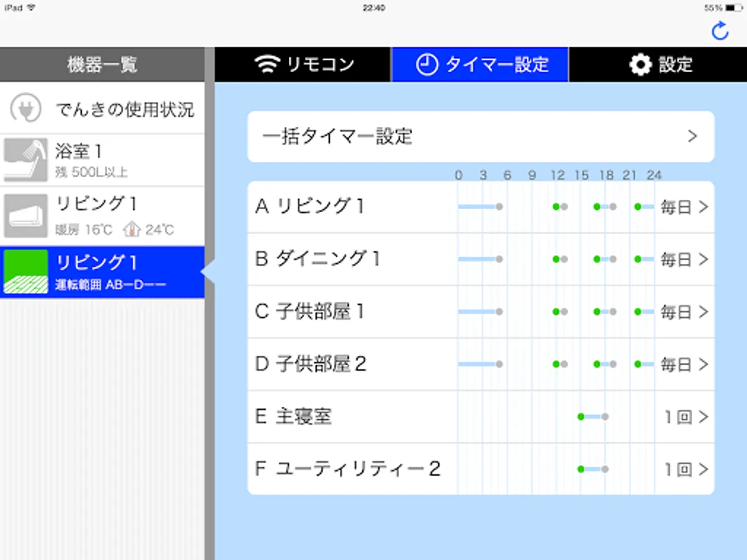
Task: Click the 22:40 clock in status bar
Action: pos(374,8)
